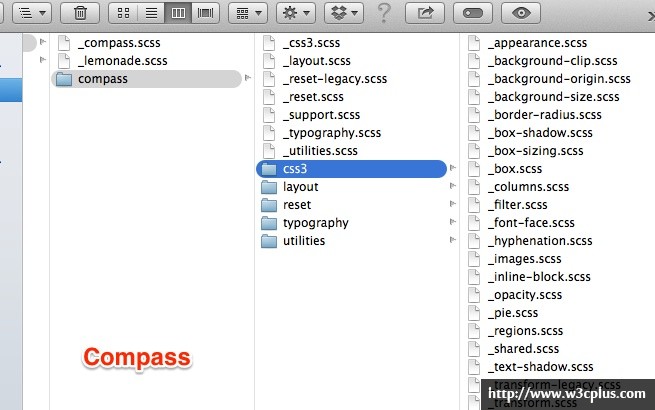Select the _opacity.scss file
Image resolution: width=655 pixels, height=410 pixels.
click(x=525, y=294)
